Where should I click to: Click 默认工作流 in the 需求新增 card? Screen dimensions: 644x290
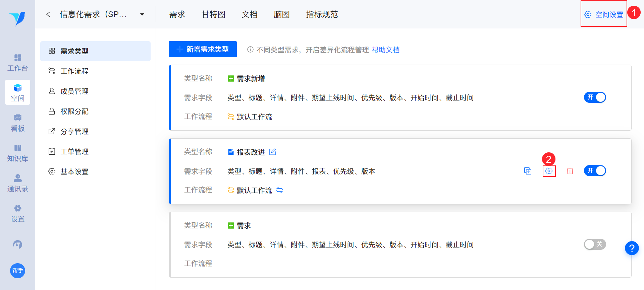tap(254, 117)
